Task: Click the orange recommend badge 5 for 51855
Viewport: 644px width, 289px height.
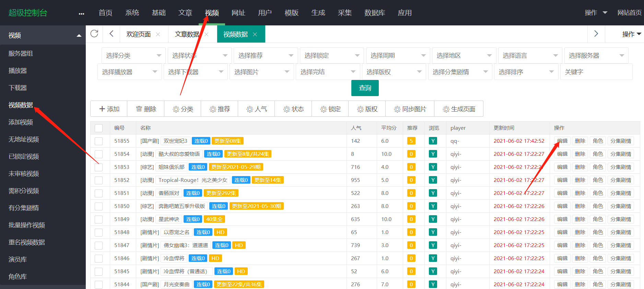Action: (x=411, y=141)
